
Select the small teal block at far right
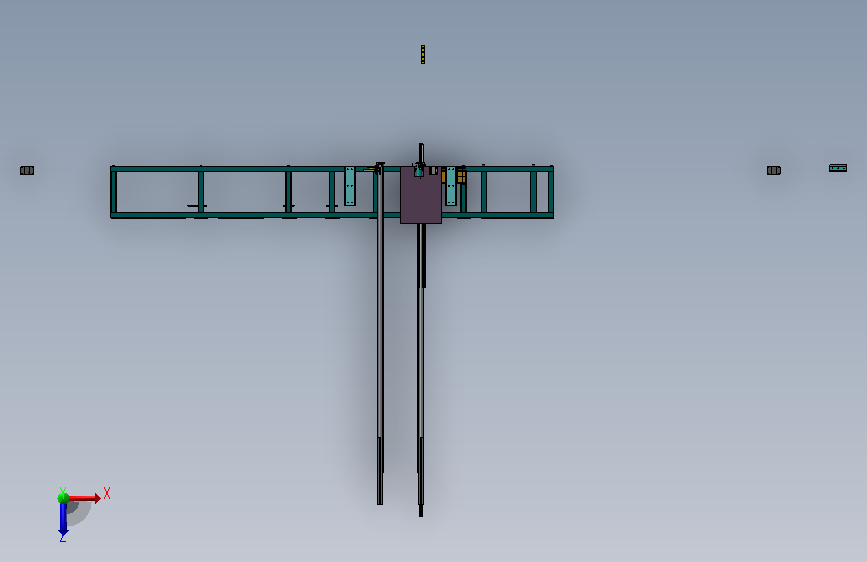coord(838,168)
